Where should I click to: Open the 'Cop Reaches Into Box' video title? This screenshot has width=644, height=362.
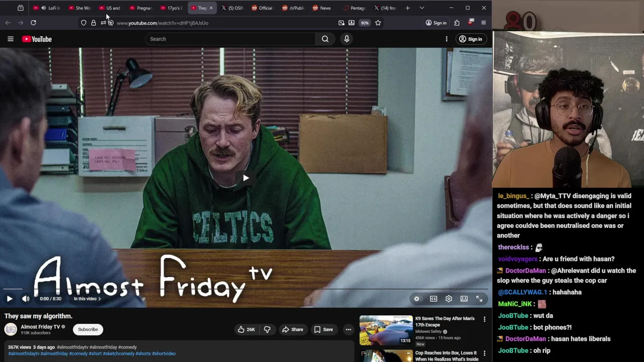click(x=447, y=356)
